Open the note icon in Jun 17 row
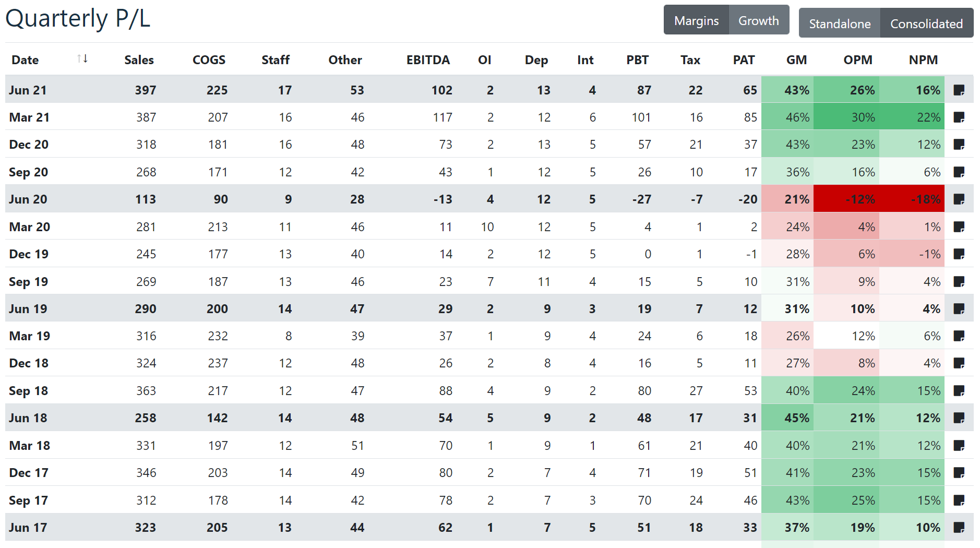The width and height of the screenshot is (980, 548). 959,528
